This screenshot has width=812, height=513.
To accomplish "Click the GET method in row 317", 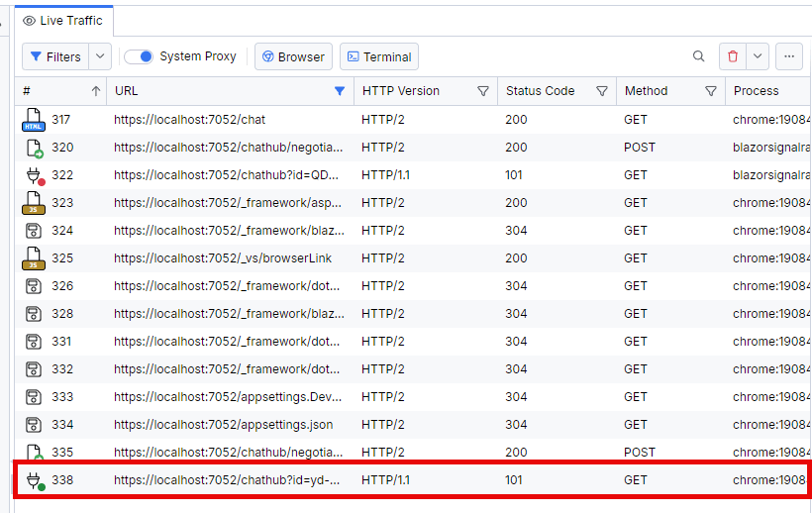I will 636,120.
